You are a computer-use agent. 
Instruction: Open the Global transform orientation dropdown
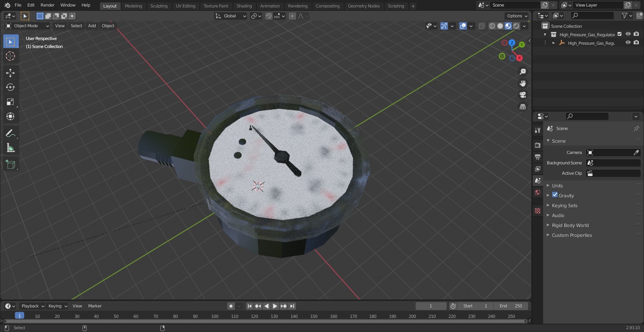[231, 16]
